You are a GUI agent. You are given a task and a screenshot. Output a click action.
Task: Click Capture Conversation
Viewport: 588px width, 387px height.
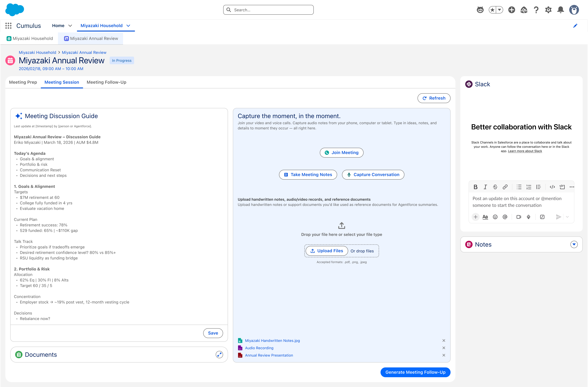(373, 175)
